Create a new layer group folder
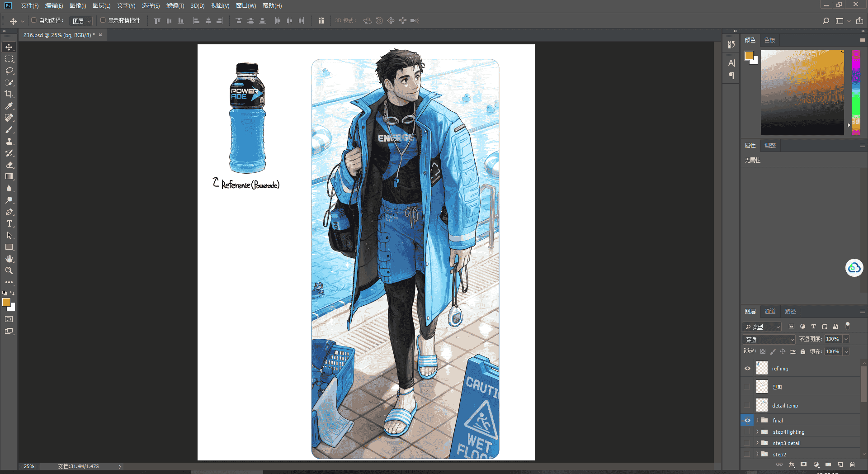This screenshot has height=474, width=868. coord(828,465)
